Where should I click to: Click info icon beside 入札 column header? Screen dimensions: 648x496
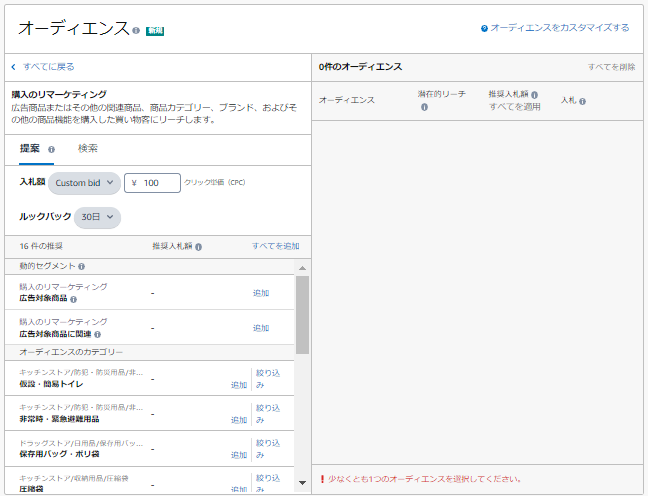(582, 101)
